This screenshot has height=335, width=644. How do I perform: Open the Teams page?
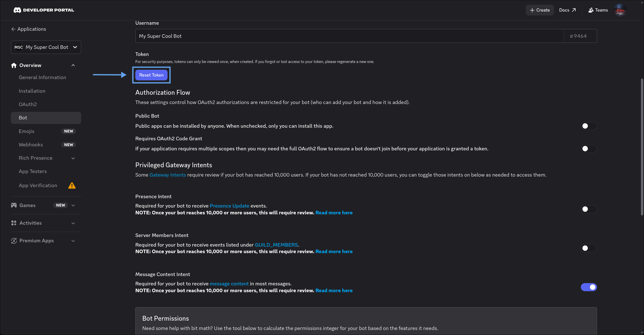pos(598,10)
